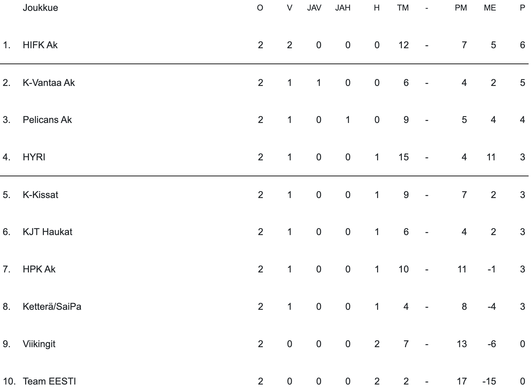Select the Pelicans Ak team row
This screenshot has height=392, width=532.
[47, 120]
